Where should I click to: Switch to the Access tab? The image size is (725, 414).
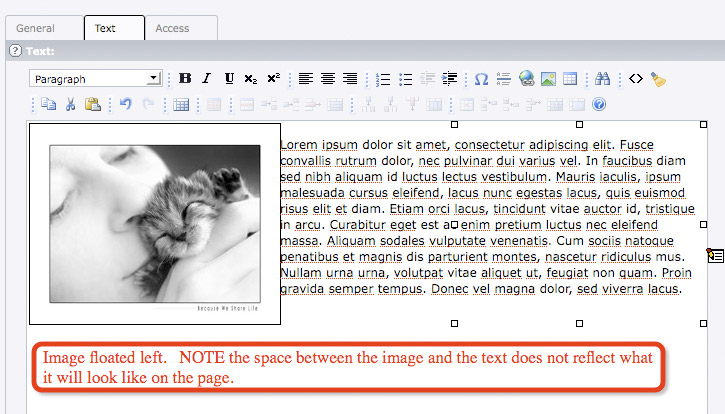pyautogui.click(x=172, y=28)
